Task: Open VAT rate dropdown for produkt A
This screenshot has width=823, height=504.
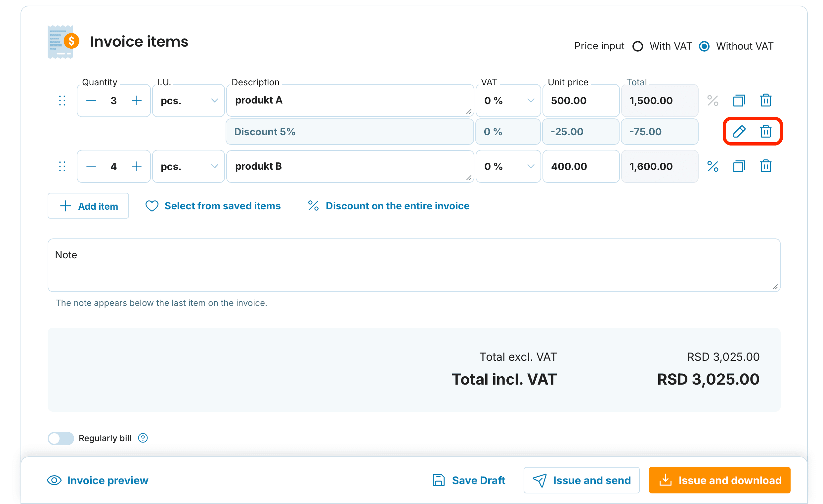Action: tap(508, 101)
